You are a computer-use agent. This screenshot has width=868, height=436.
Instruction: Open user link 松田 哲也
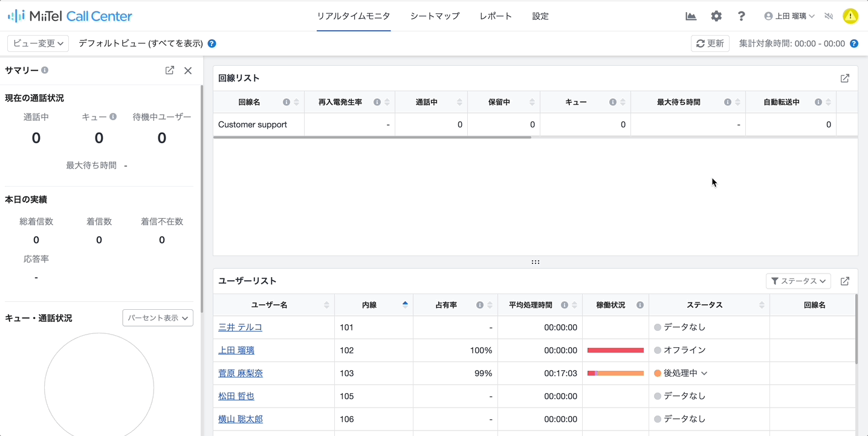(x=236, y=396)
